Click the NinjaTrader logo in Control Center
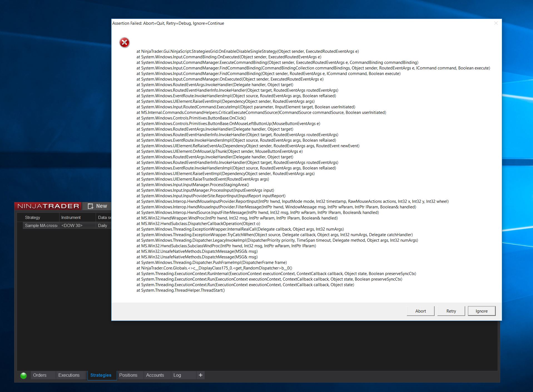 point(48,206)
